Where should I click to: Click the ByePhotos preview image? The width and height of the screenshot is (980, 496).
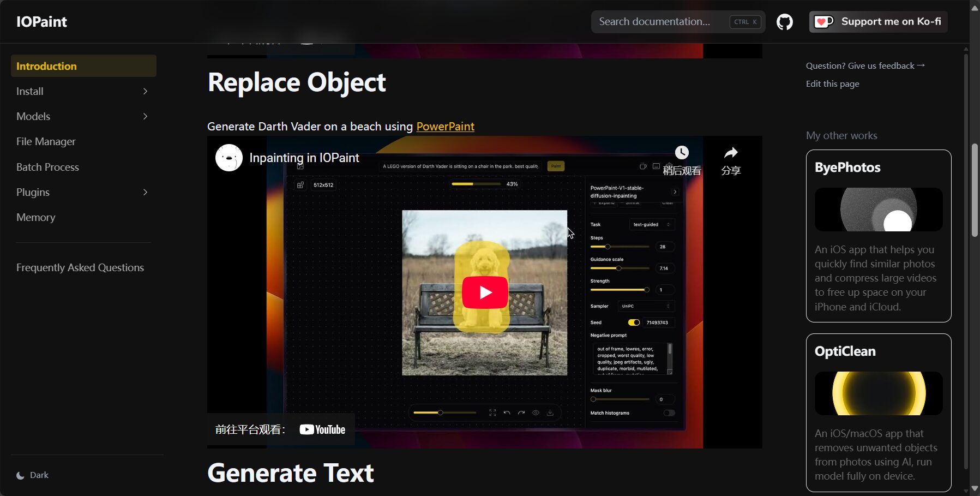coord(879,210)
